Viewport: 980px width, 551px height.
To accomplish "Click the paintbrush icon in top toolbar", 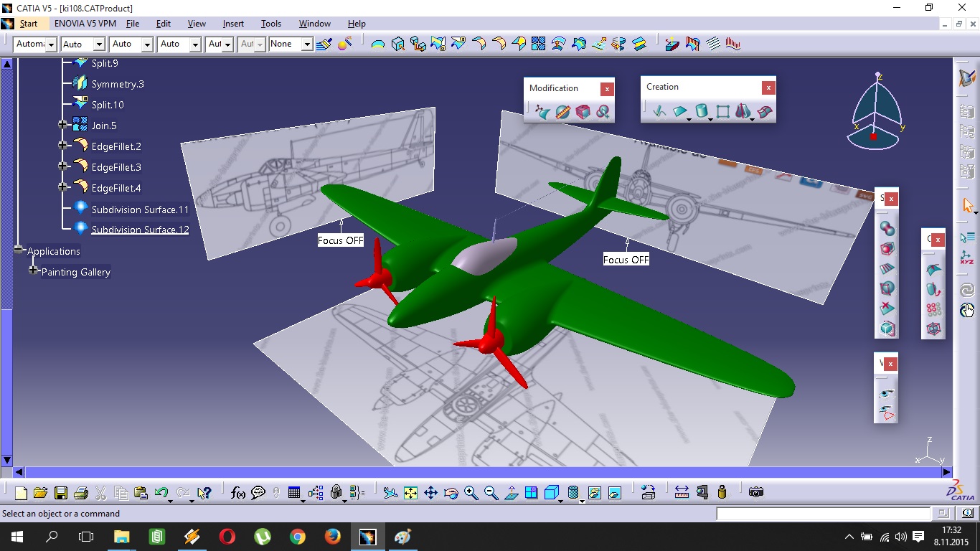I will 324,44.
